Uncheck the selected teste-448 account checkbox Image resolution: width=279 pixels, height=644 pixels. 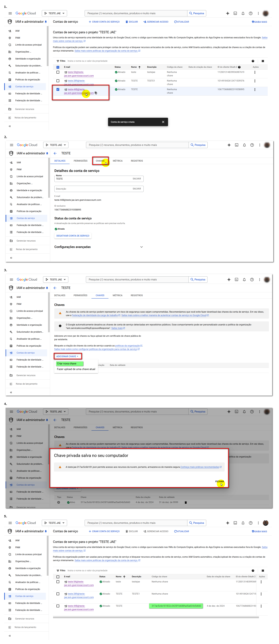point(58,89)
